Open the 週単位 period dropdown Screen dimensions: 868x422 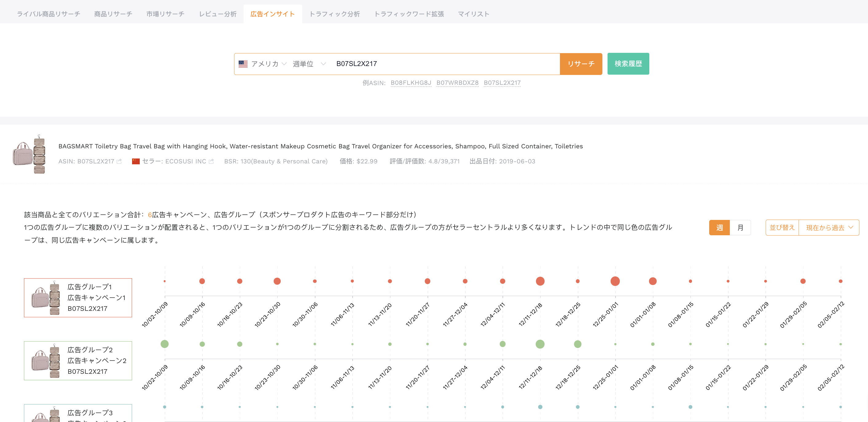[309, 64]
